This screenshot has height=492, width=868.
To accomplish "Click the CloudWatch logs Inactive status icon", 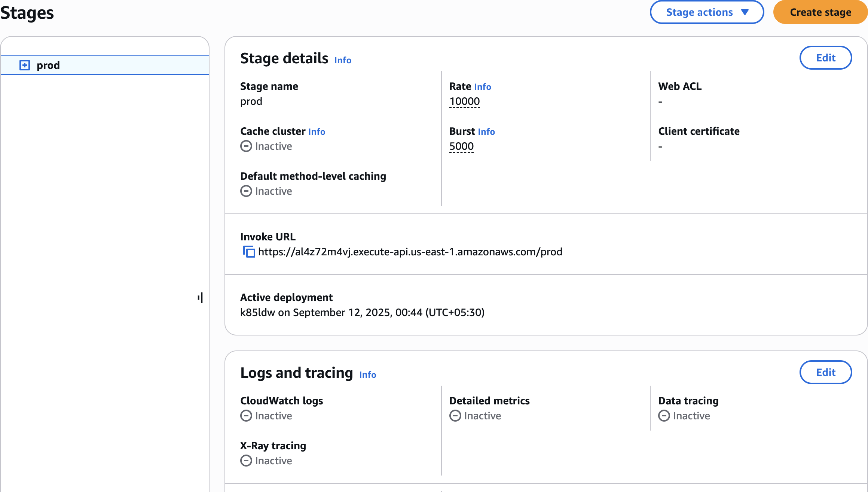I will point(246,416).
